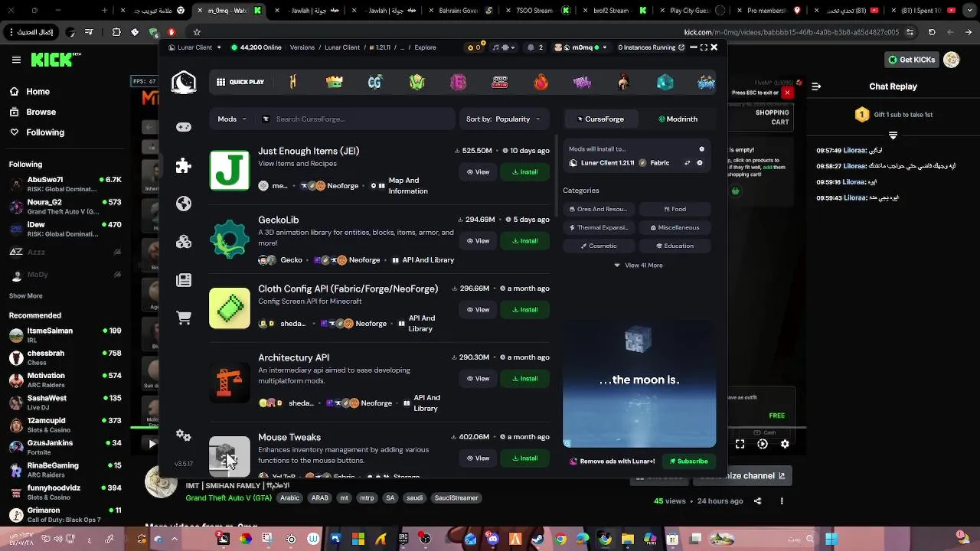The height and width of the screenshot is (551, 980).
Task: Open the newspaper icon in Lunar sidebar
Action: (184, 280)
